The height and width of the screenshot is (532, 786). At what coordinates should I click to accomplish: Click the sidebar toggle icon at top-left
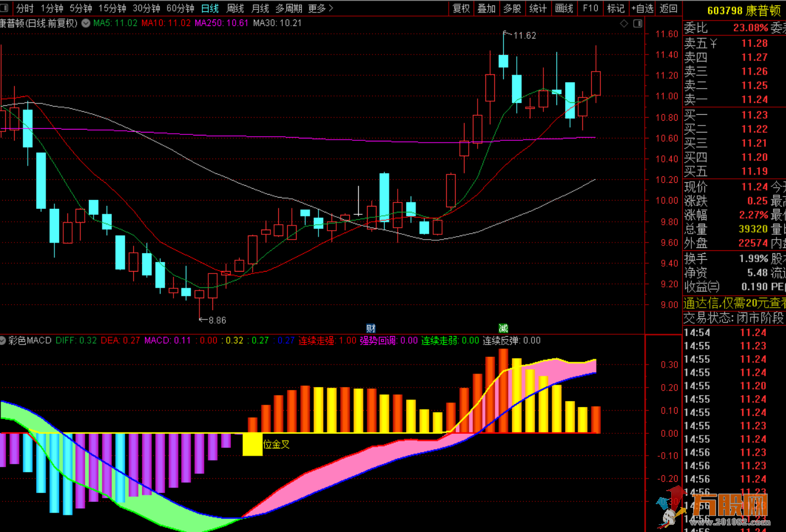(4, 8)
